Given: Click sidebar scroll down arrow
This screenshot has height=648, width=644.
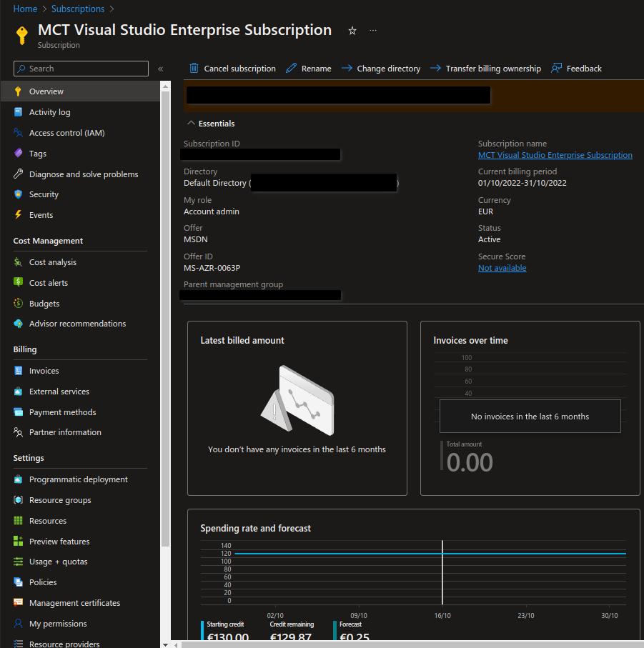Looking at the screenshot, I should click(x=165, y=644).
